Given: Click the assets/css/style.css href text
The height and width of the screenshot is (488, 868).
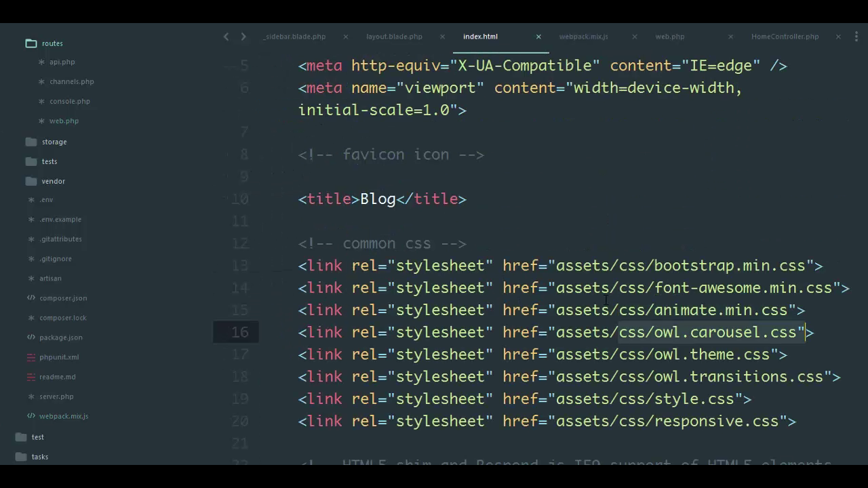Looking at the screenshot, I should 645,399.
